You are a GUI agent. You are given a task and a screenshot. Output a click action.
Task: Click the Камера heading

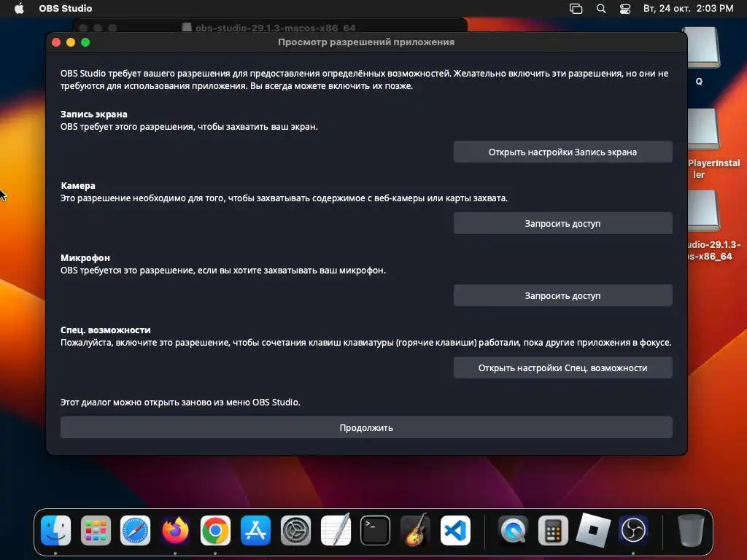tap(78, 186)
